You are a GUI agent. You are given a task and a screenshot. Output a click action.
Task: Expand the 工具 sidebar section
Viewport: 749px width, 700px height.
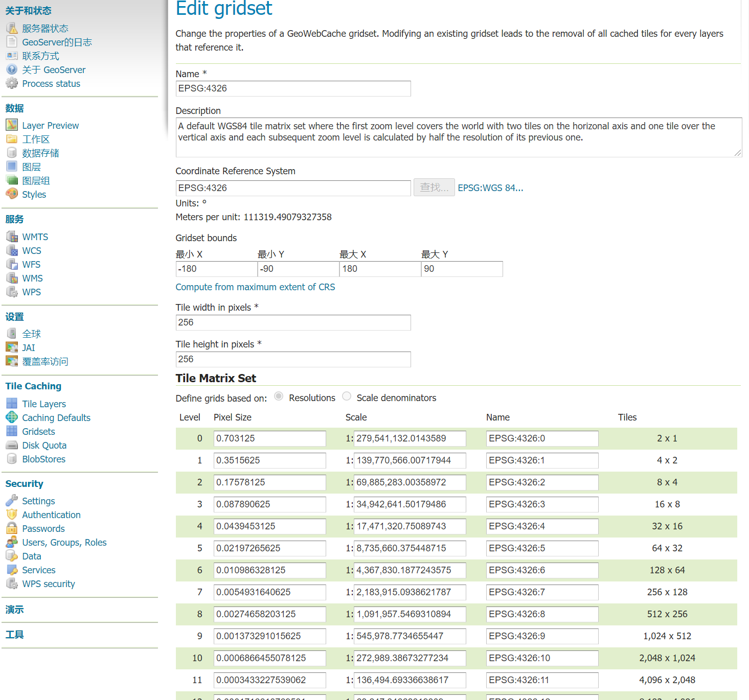[x=15, y=635]
